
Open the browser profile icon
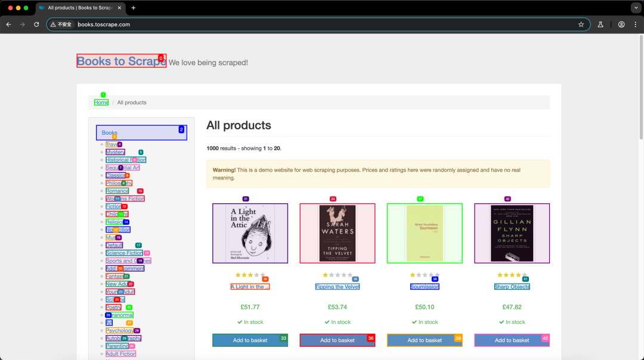[621, 24]
